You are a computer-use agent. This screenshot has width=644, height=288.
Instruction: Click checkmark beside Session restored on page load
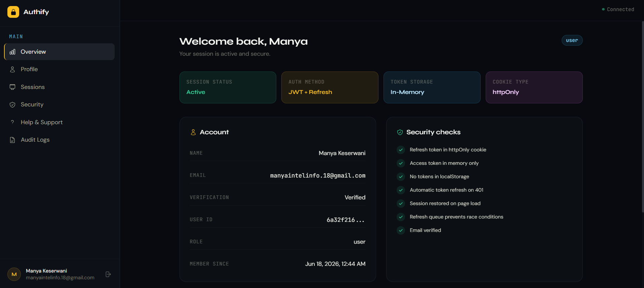coord(401,203)
